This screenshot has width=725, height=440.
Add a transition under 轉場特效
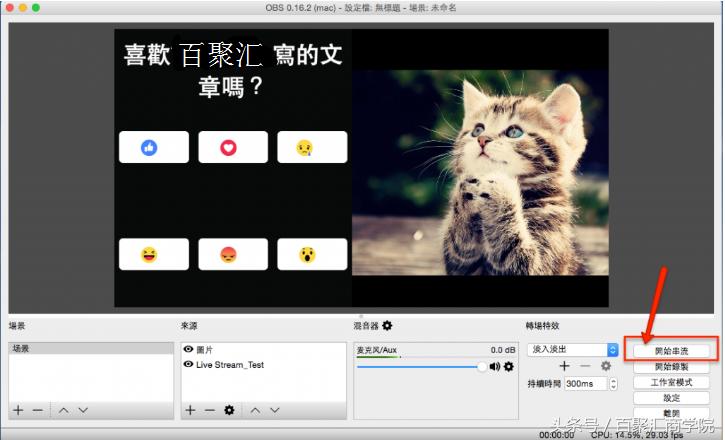point(564,366)
